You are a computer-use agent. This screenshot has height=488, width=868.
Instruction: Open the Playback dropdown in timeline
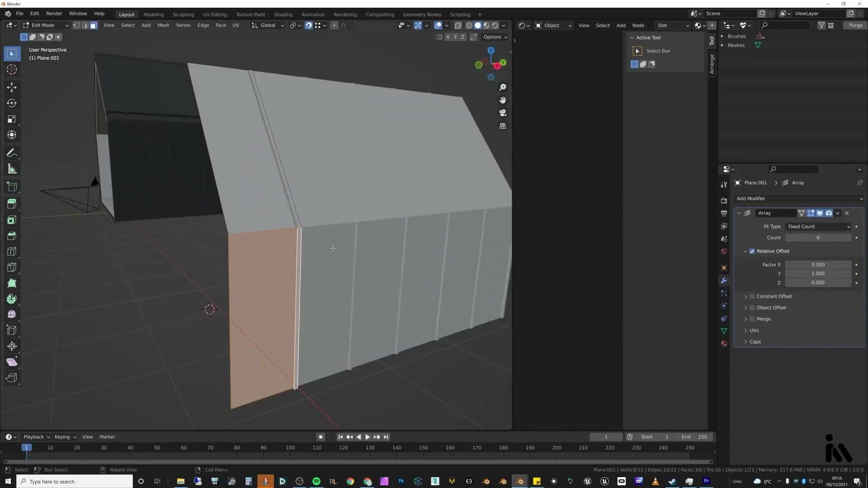[36, 437]
